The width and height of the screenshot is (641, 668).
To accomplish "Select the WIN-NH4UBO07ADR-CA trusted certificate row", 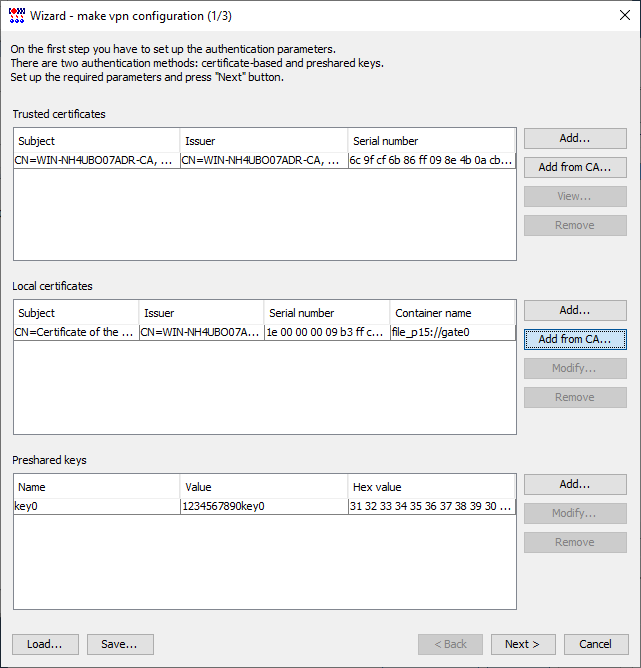I will coord(264,161).
